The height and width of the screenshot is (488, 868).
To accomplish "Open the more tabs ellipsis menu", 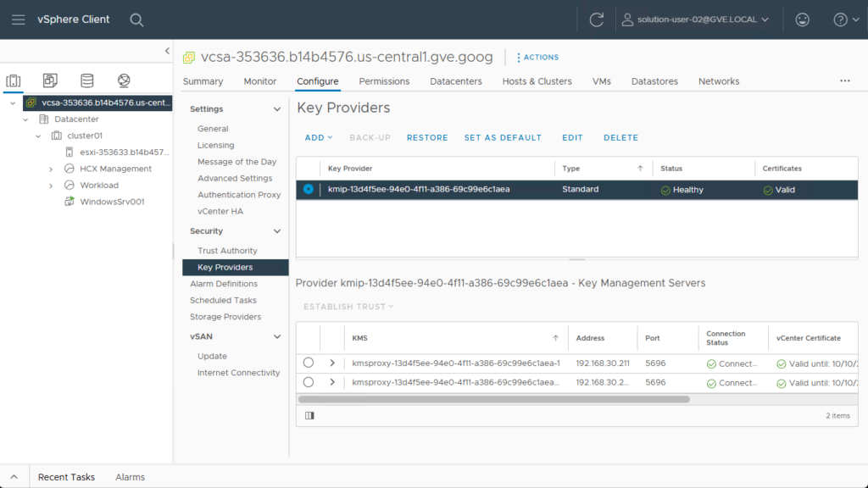I will tap(845, 80).
